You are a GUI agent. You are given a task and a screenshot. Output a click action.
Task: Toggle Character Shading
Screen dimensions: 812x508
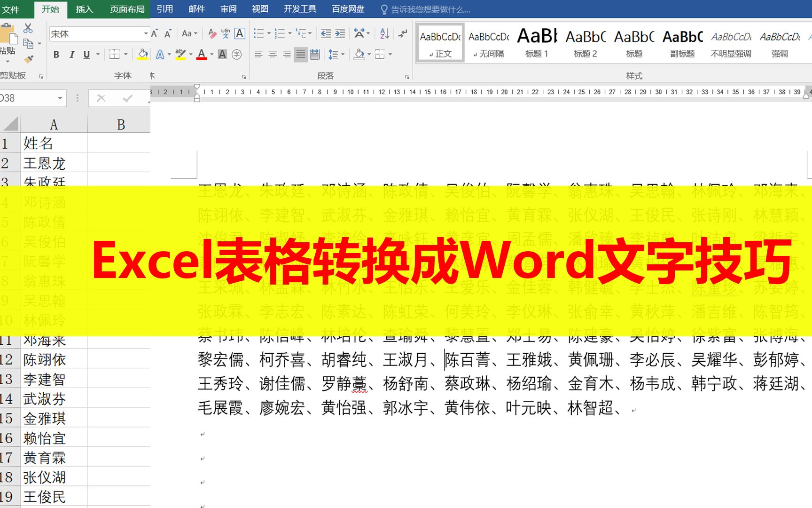(x=223, y=55)
